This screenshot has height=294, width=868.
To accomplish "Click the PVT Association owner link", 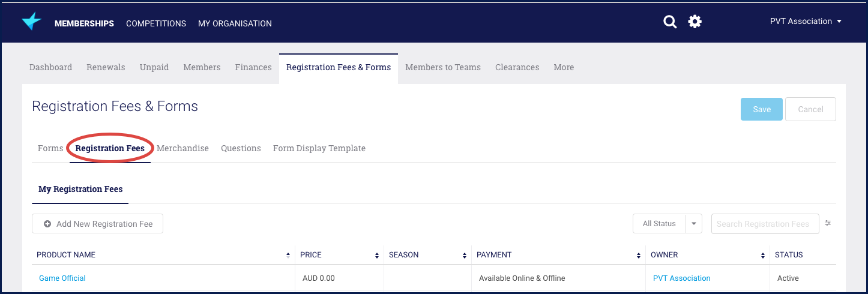I will pyautogui.click(x=681, y=278).
